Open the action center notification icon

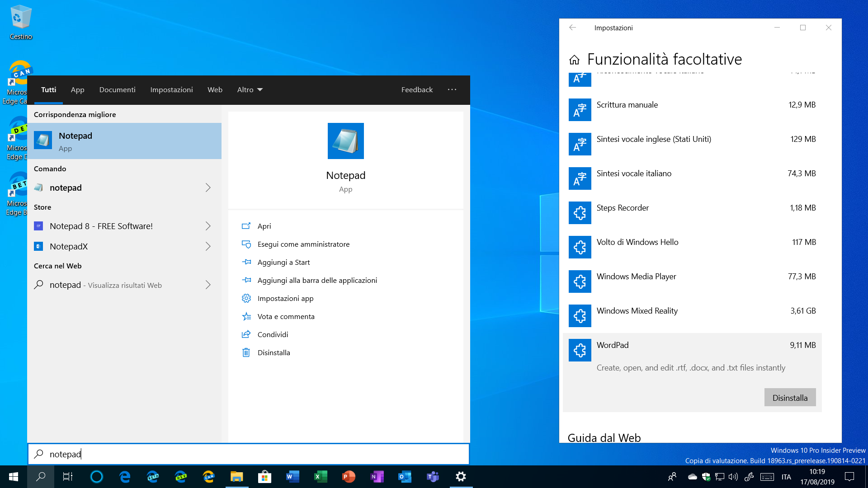(x=849, y=477)
